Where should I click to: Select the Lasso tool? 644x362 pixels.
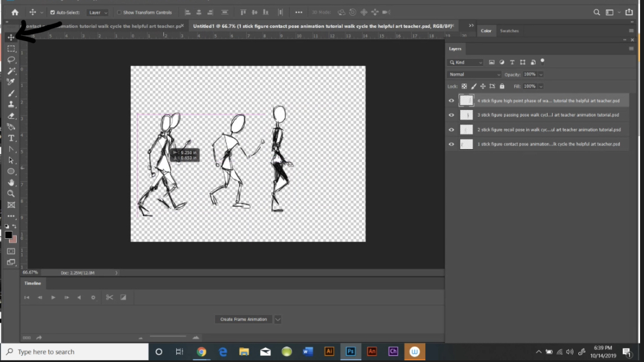tap(11, 60)
